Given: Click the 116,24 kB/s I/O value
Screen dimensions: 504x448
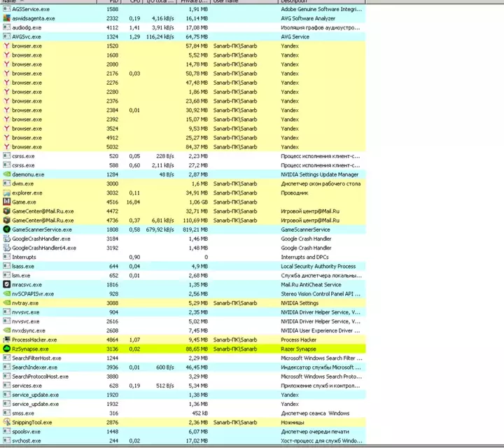Looking at the screenshot, I should [x=160, y=36].
